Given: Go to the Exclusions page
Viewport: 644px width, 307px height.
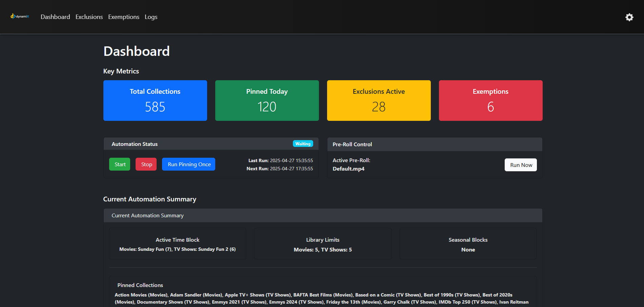Looking at the screenshot, I should pyautogui.click(x=89, y=17).
